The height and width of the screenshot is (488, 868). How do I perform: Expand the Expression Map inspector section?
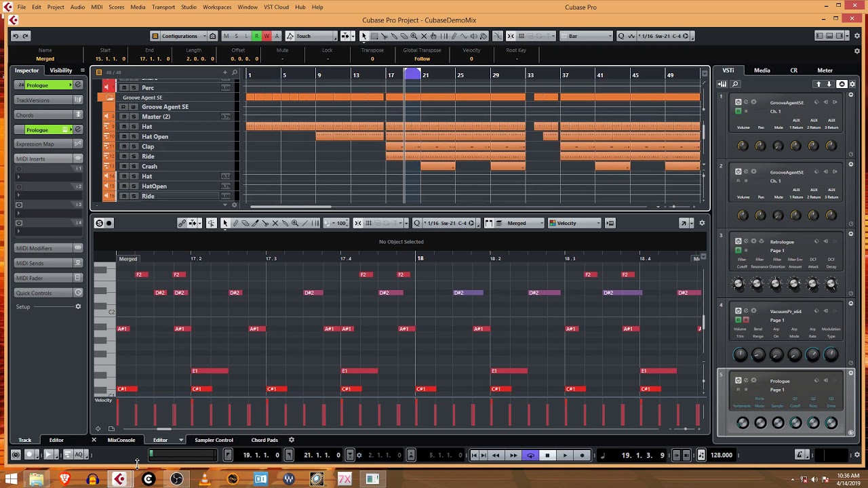point(48,144)
